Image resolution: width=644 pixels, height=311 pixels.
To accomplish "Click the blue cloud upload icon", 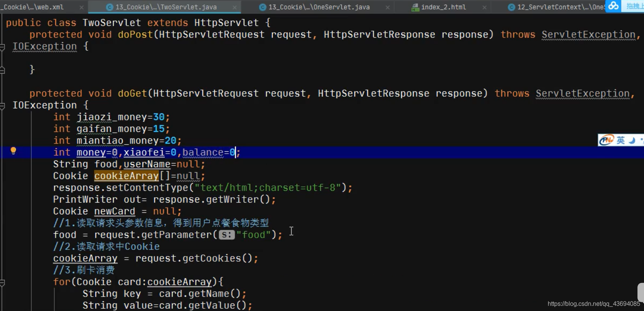I will (x=613, y=6).
